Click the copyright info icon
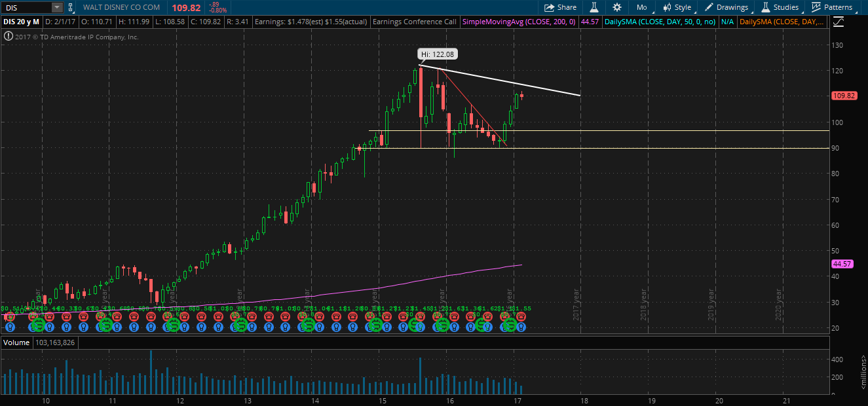Viewport: 868px width, 406px height. [9, 37]
